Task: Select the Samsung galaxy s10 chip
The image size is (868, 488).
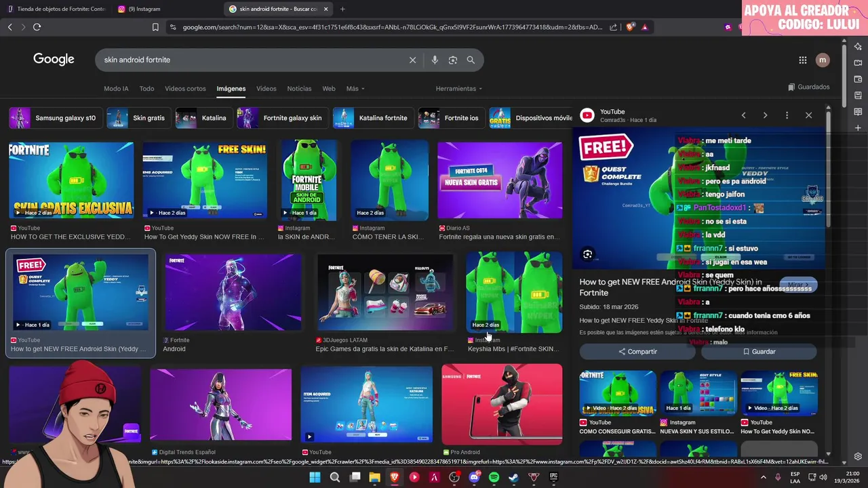Action: (x=55, y=118)
